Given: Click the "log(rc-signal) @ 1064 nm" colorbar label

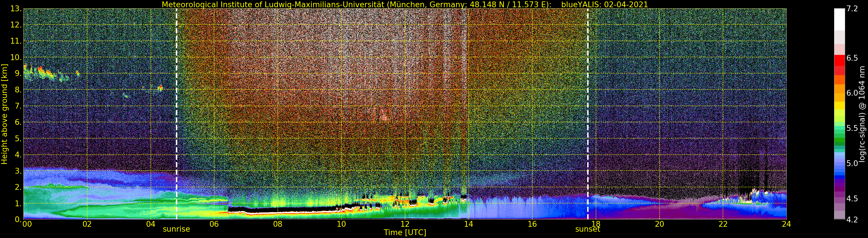Looking at the screenshot, I should point(862,114).
